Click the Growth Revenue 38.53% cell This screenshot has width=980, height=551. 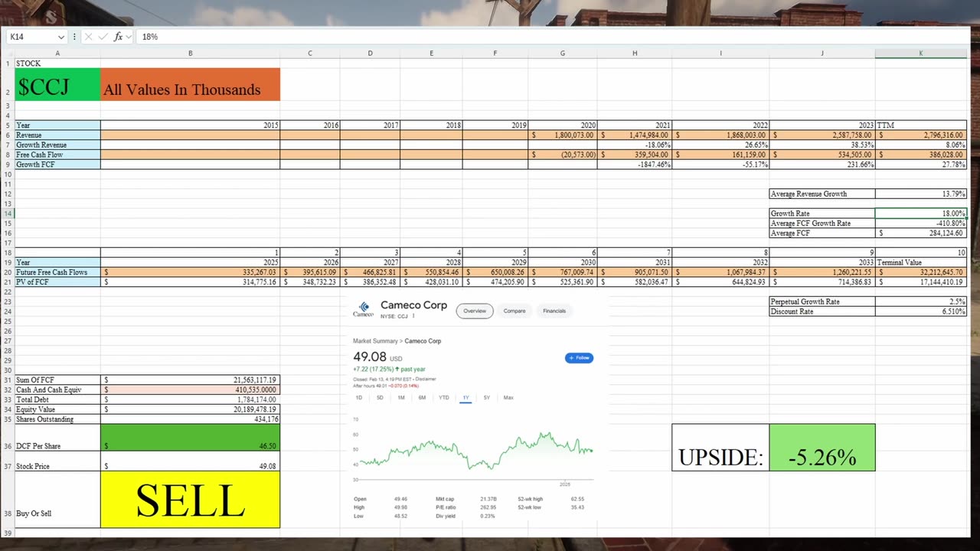click(822, 145)
